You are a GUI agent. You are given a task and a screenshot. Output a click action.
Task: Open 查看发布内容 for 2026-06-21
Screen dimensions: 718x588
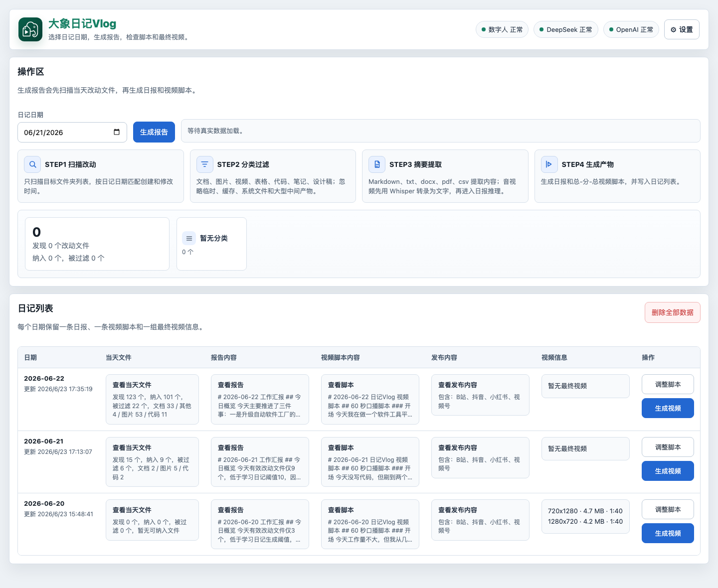point(480,457)
